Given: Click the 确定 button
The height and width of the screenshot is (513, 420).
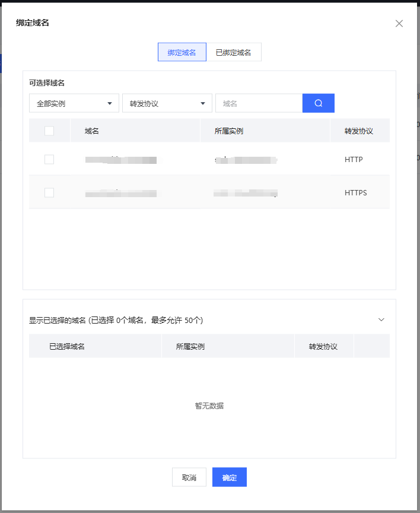Looking at the screenshot, I should (x=230, y=477).
